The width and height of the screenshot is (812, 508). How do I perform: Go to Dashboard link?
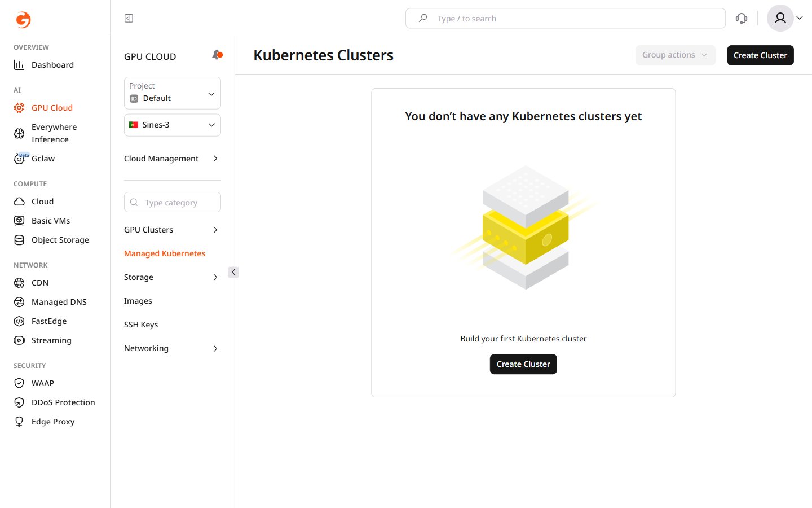52,65
